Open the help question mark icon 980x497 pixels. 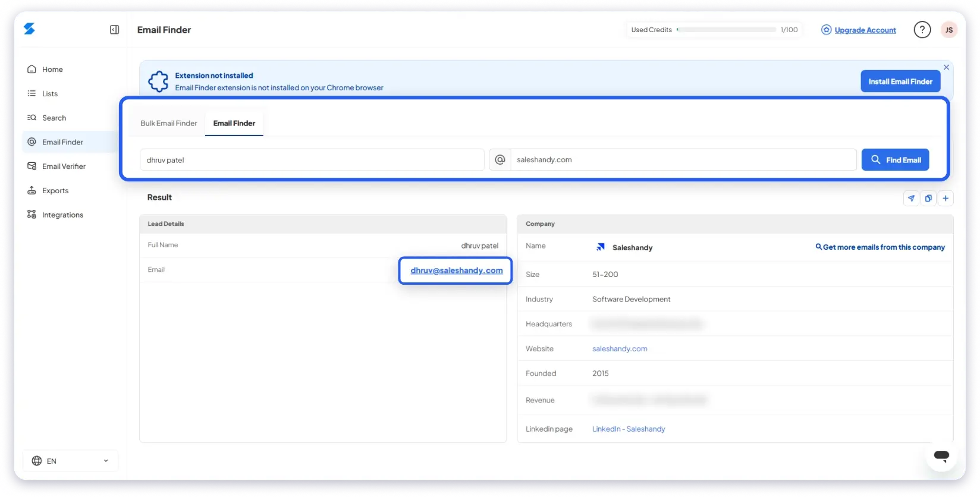coord(922,30)
